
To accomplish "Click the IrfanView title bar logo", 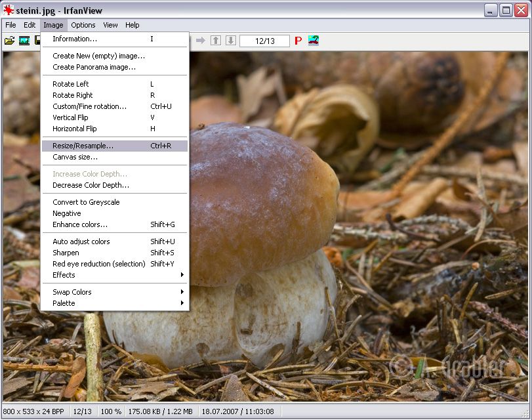I will [9, 10].
